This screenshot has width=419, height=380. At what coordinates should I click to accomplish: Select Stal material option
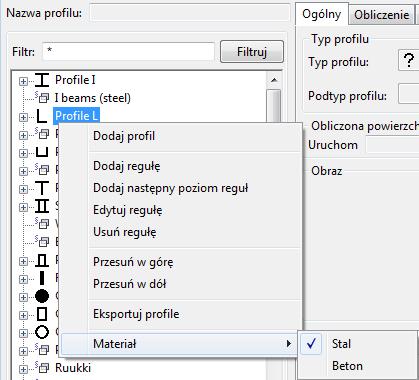point(358,344)
